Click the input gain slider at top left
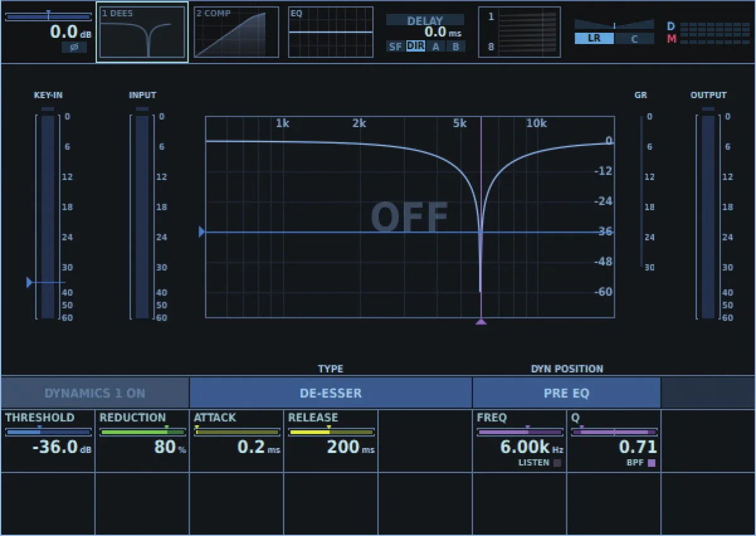 pyautogui.click(x=48, y=16)
